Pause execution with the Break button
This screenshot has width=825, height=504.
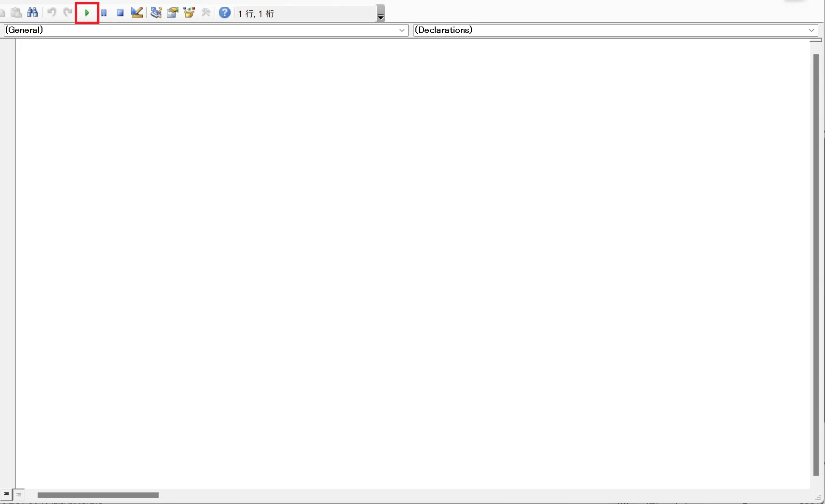[x=104, y=13]
